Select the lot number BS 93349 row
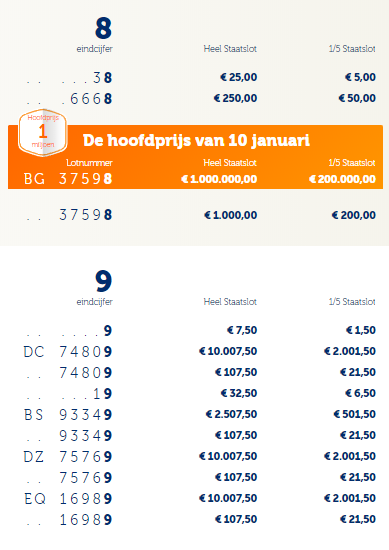The image size is (389, 550). (200, 414)
